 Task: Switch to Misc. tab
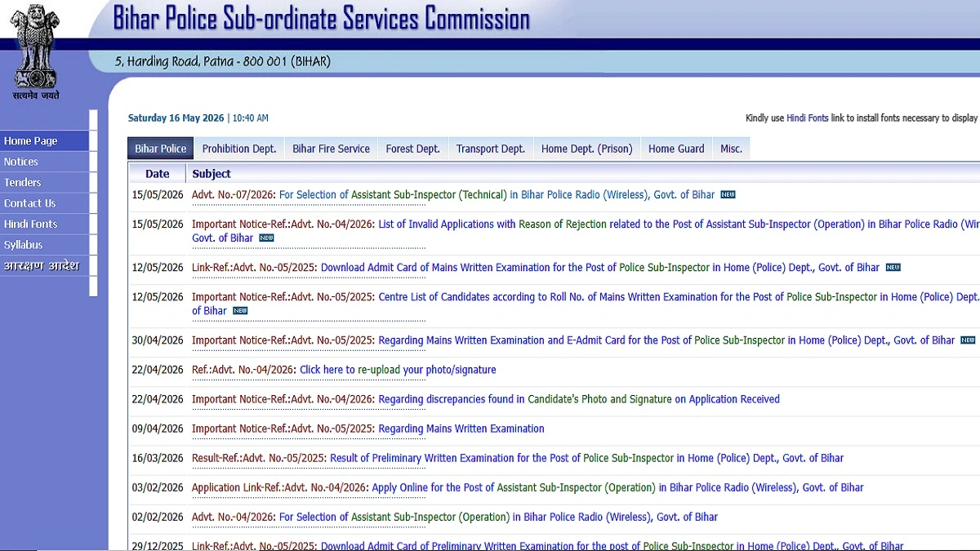pos(731,149)
